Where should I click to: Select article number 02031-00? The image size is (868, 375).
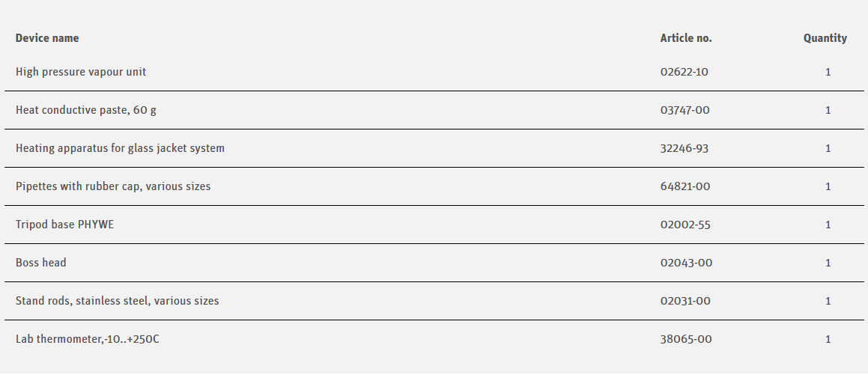coord(685,301)
